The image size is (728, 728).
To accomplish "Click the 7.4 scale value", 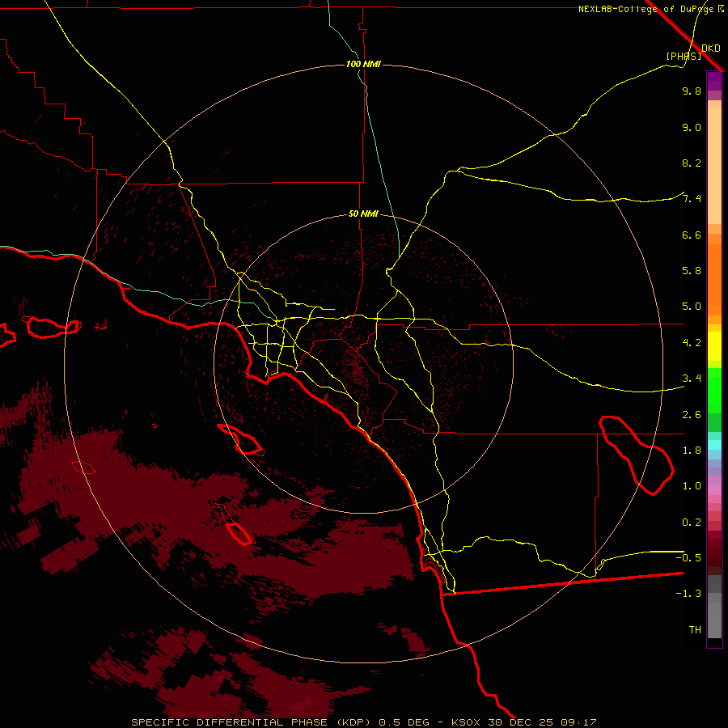I will (692, 199).
